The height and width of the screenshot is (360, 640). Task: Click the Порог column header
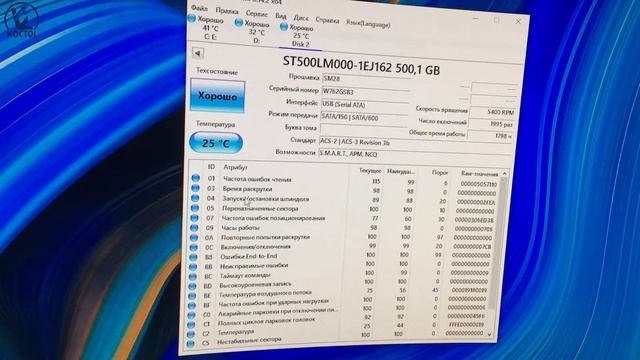click(x=440, y=173)
